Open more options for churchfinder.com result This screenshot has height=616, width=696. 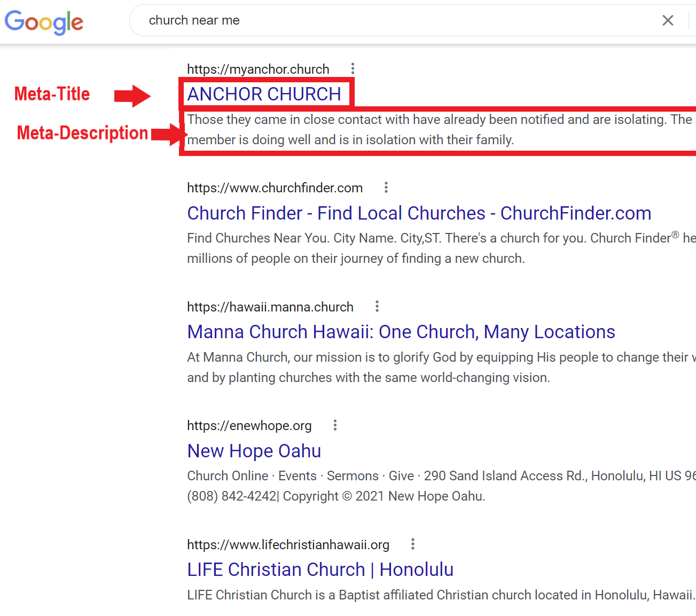[x=386, y=188]
